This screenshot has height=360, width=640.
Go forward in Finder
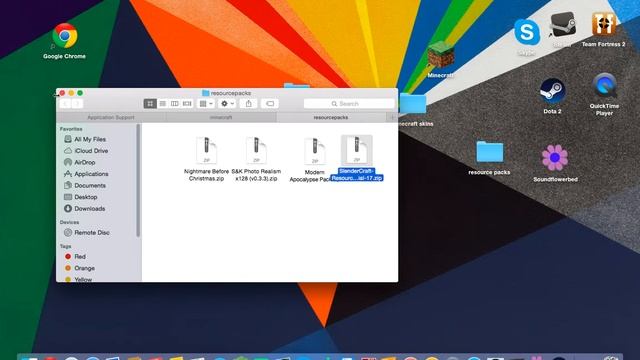coord(77,104)
